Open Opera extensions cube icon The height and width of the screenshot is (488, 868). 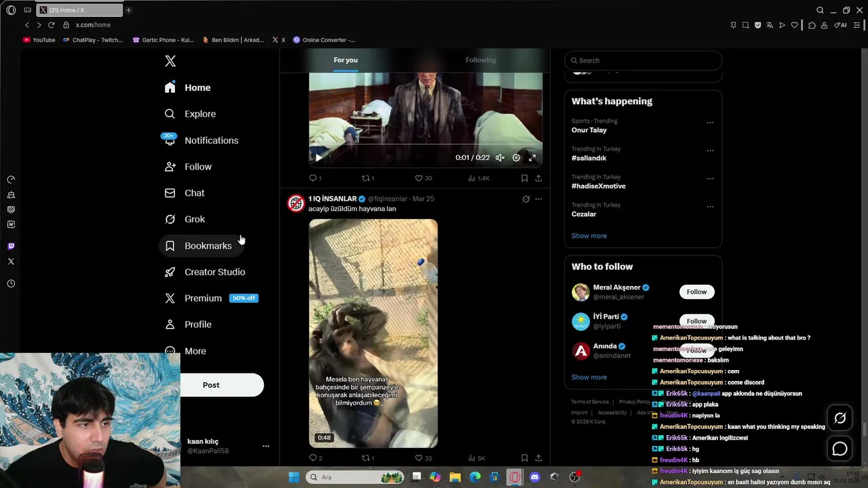[x=812, y=25]
